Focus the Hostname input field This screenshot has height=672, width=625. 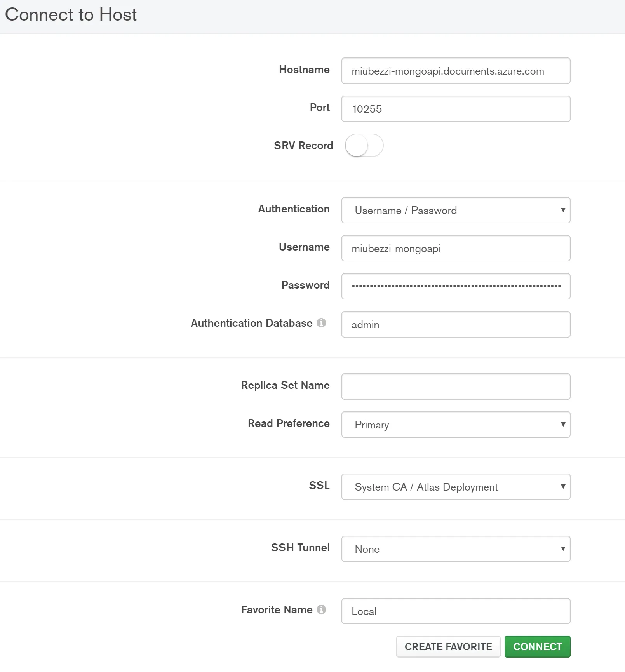click(455, 71)
